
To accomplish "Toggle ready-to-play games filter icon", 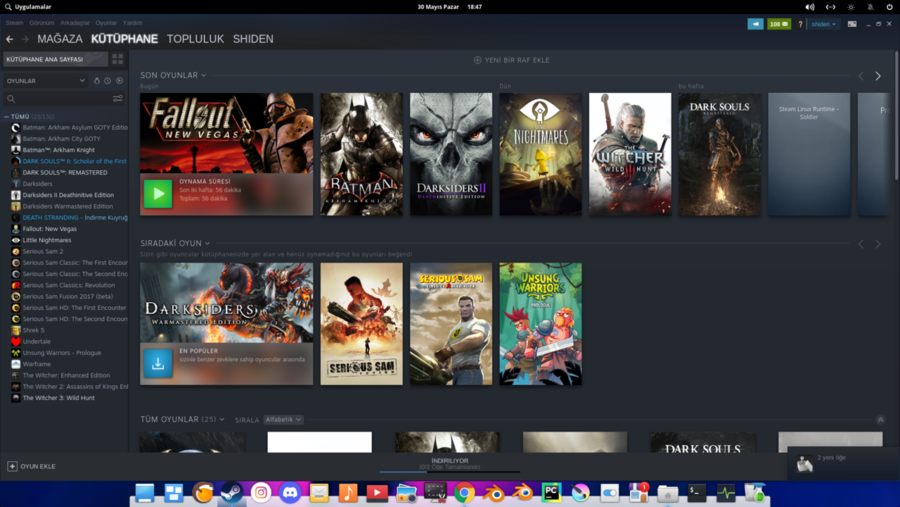I will coord(119,81).
